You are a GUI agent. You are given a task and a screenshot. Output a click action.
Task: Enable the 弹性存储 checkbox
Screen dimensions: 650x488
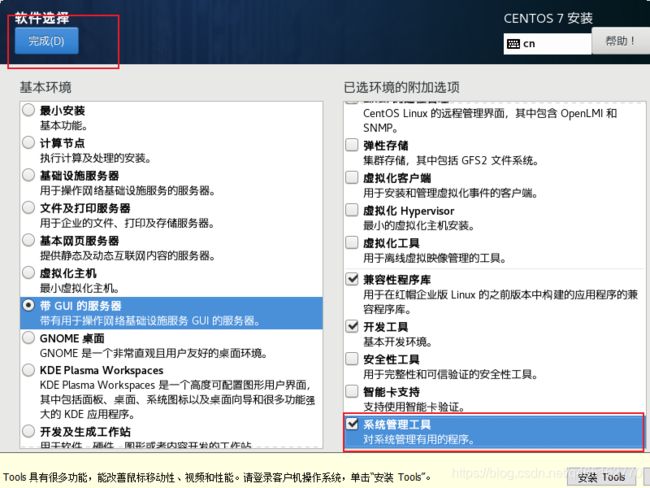[352, 145]
